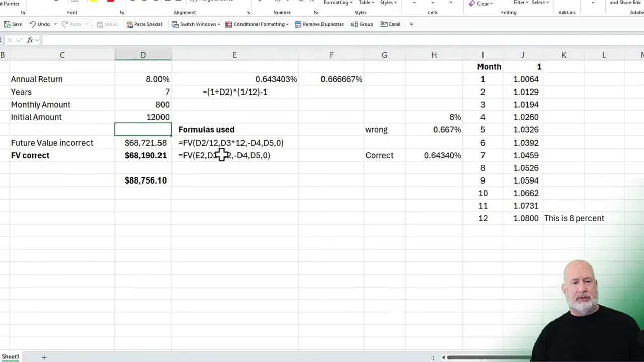644x362 pixels.
Task: Click the Insert Function fx icon
Action: coord(30,40)
